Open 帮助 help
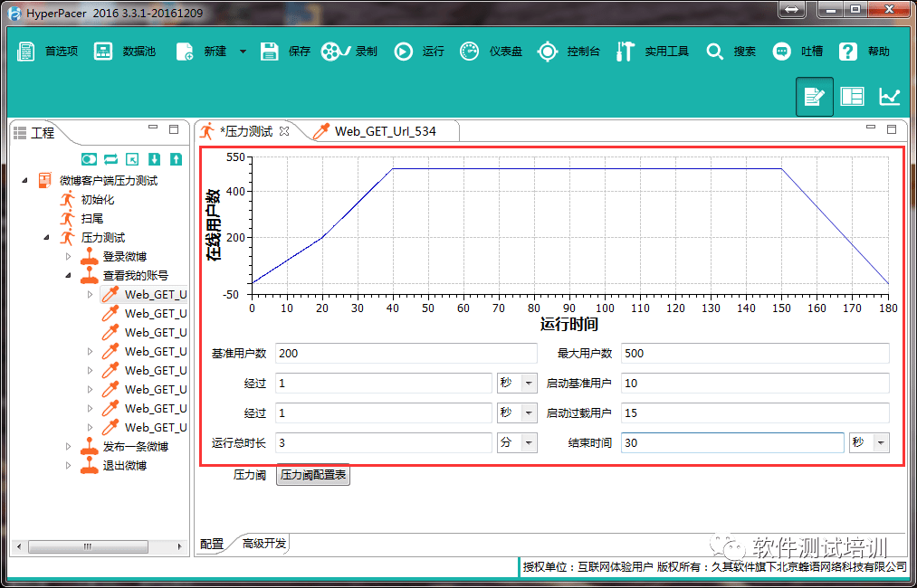 (x=864, y=52)
